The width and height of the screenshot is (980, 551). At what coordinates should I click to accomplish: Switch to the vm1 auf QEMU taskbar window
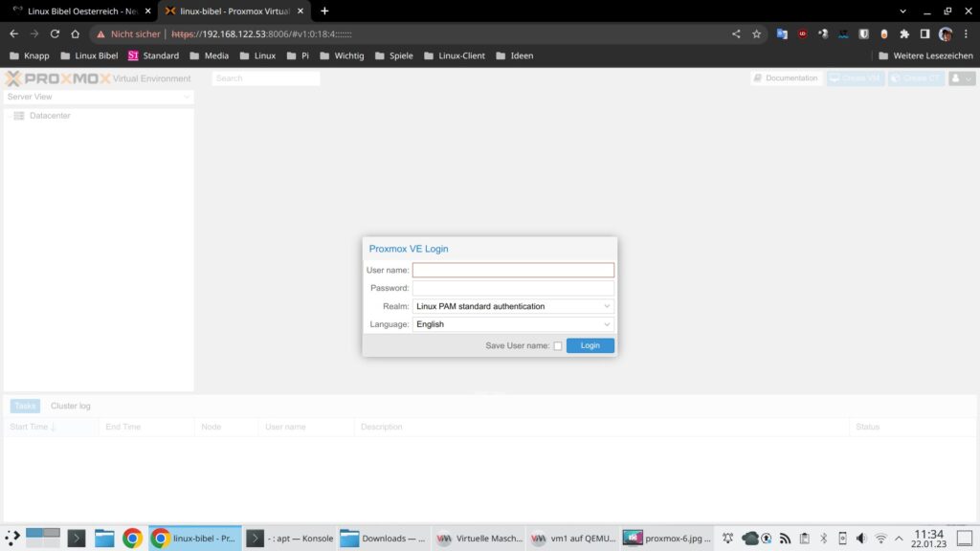(573, 538)
